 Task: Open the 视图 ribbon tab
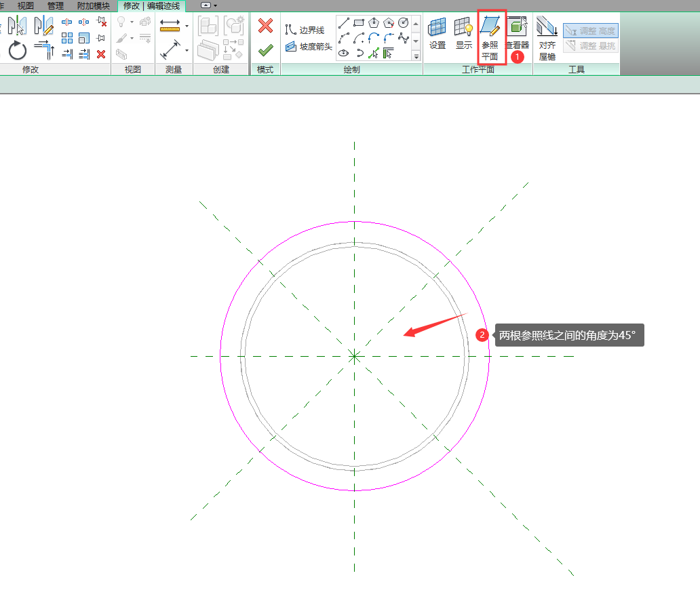(26, 6)
